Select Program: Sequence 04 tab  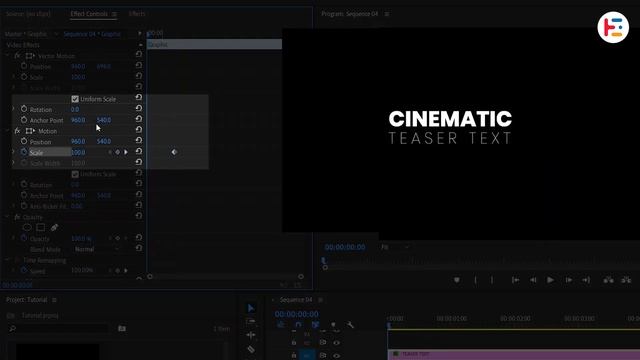pos(349,14)
